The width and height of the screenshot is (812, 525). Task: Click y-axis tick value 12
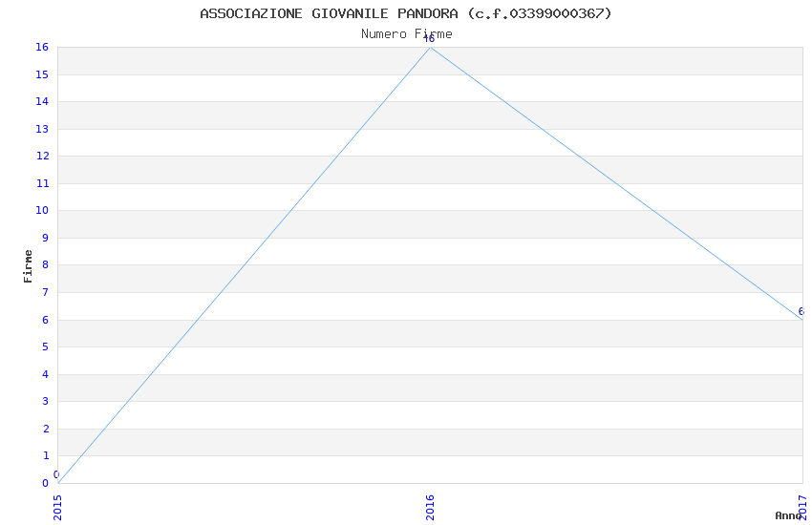click(x=42, y=156)
